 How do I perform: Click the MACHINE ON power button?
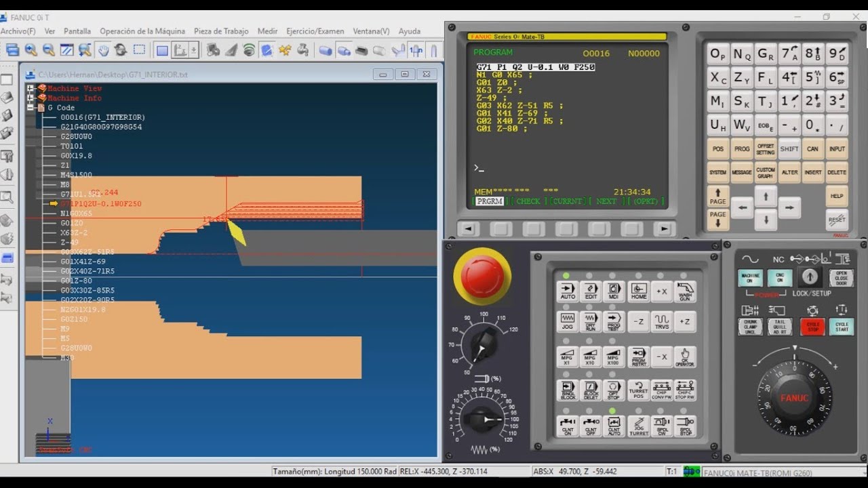(x=750, y=278)
